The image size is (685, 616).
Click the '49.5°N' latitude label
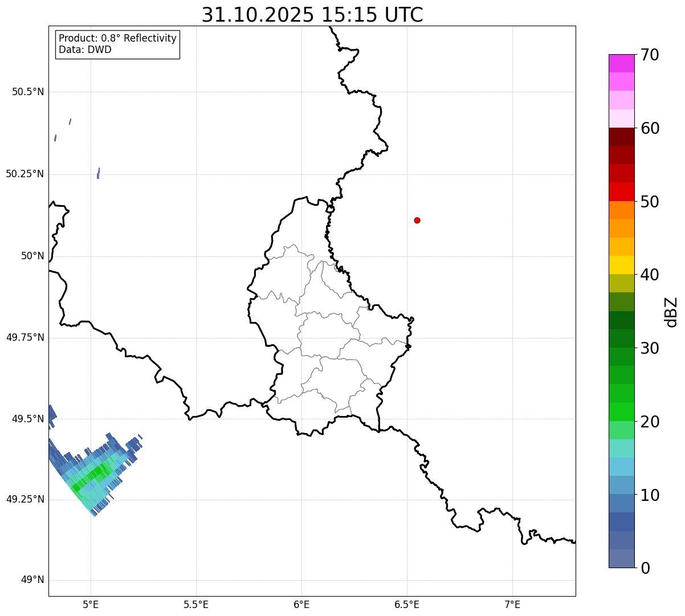point(28,419)
